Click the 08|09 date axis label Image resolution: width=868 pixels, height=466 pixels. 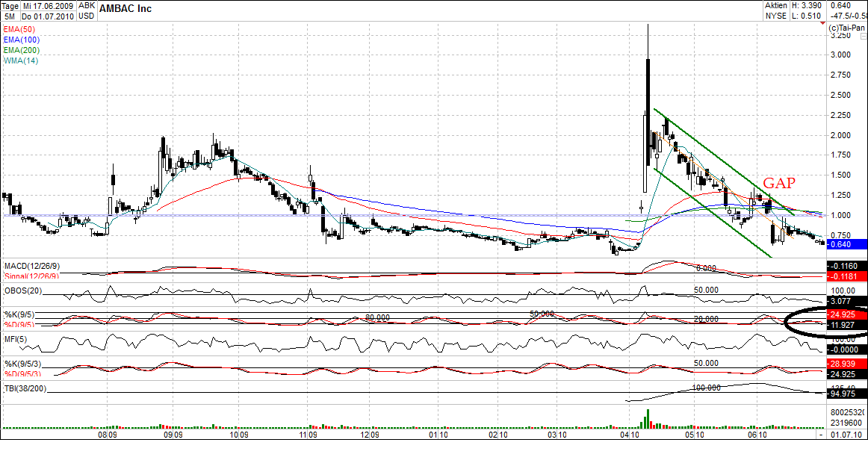point(108,435)
